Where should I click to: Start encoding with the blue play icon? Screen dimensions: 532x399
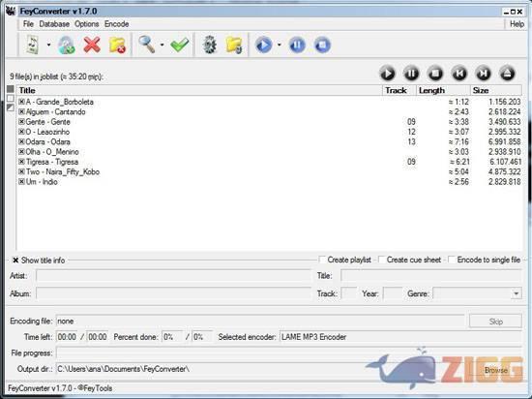point(264,45)
